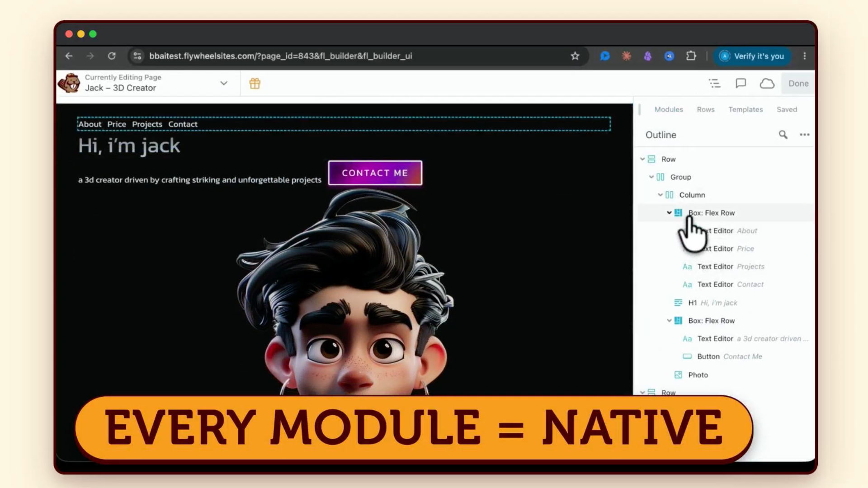Click the top Row icon in the outline
Viewport: 868px width, 488px height.
(x=651, y=159)
